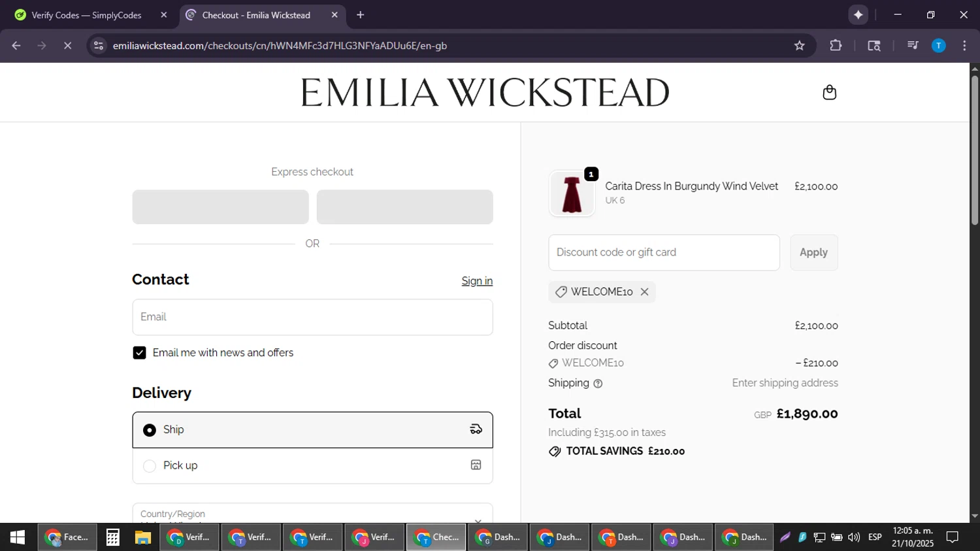This screenshot has width=980, height=551.
Task: Click the WELCOME10 order discount line
Action: pos(693,363)
